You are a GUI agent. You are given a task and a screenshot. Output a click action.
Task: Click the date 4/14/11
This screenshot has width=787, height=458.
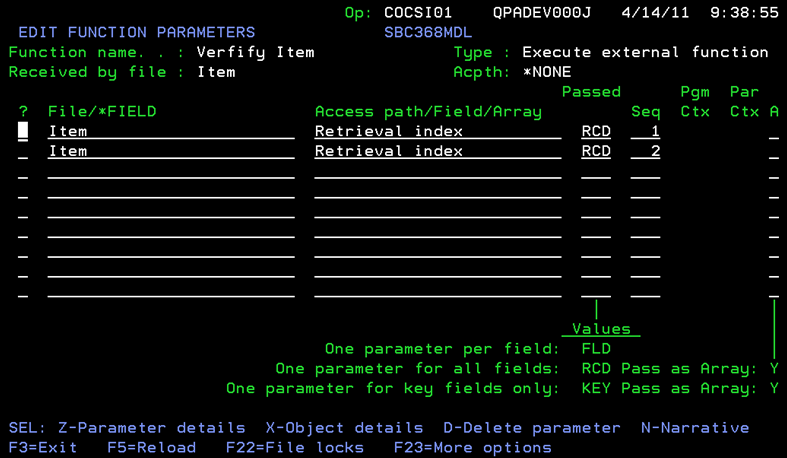[x=655, y=13]
